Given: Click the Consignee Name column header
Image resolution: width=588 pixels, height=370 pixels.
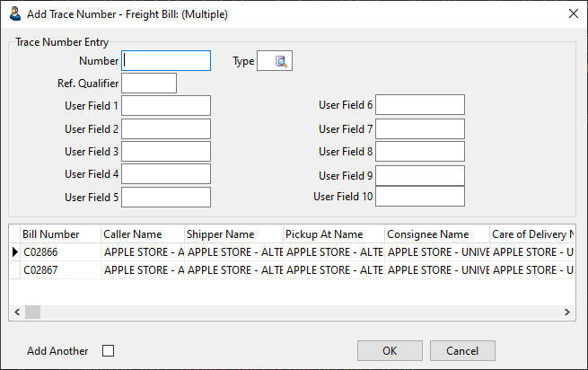Looking at the screenshot, I should click(436, 234).
